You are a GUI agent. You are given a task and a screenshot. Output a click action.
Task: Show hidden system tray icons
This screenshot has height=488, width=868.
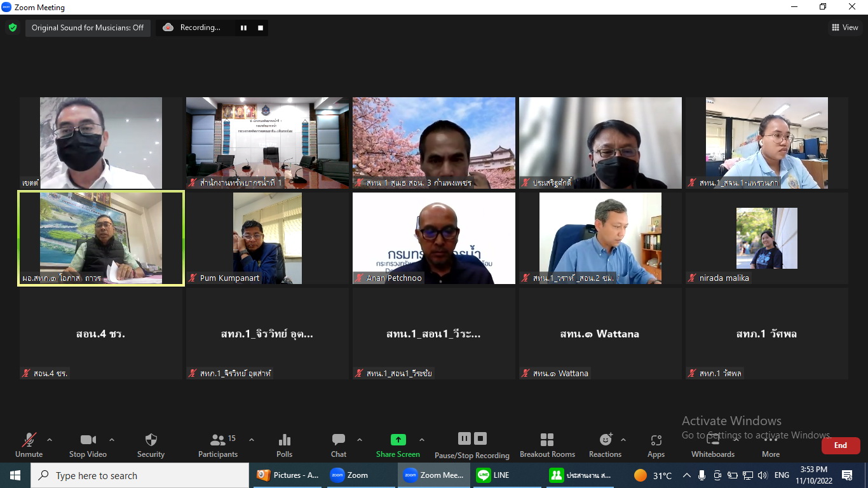tap(687, 475)
